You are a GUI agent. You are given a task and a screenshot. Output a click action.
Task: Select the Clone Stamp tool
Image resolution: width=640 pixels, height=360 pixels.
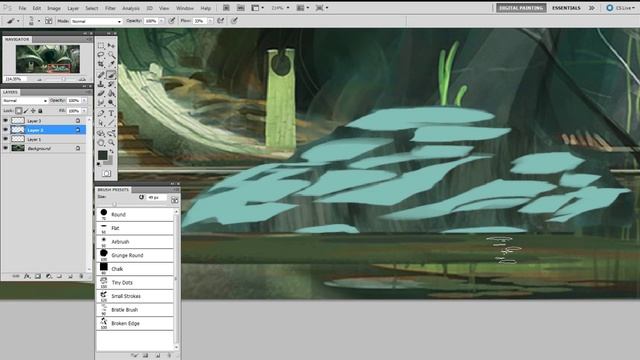[x=101, y=84]
